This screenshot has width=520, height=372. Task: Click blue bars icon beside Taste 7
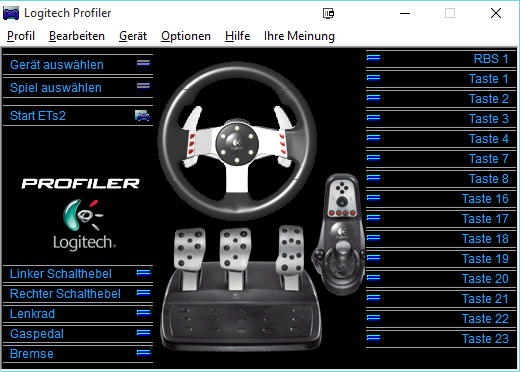coord(373,157)
